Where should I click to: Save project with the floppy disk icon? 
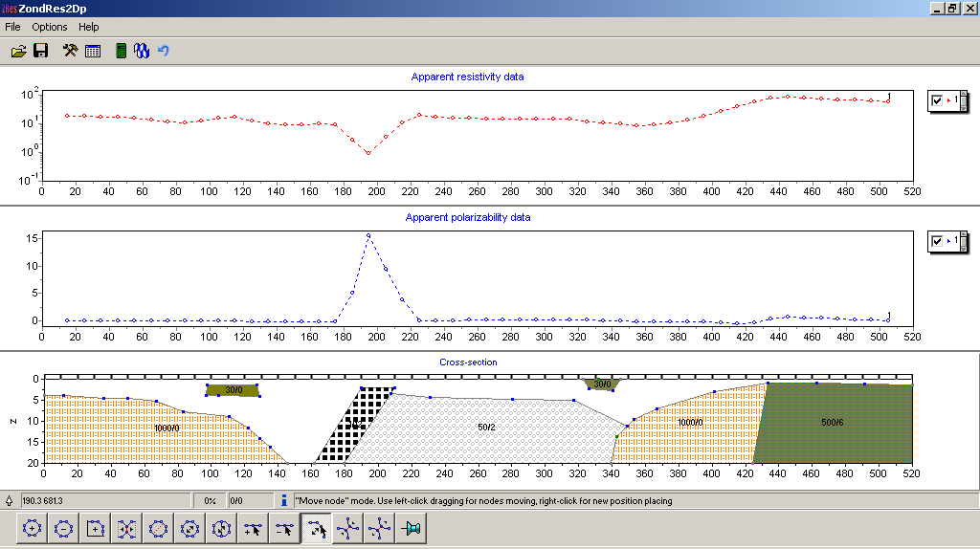[x=41, y=51]
